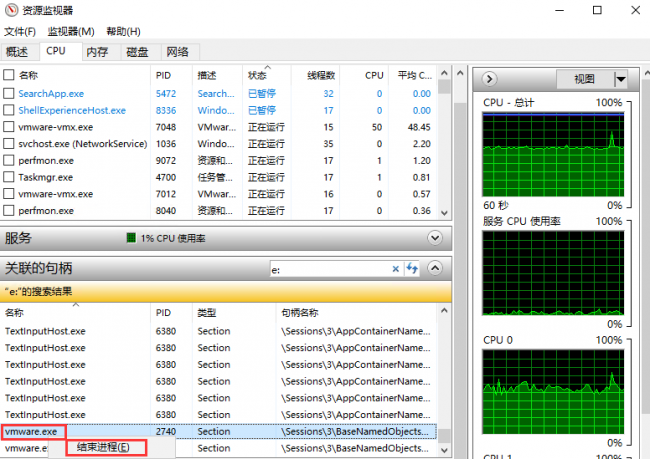The image size is (650, 459).
Task: Collapse the 关联的句柄 section
Action: click(x=435, y=268)
